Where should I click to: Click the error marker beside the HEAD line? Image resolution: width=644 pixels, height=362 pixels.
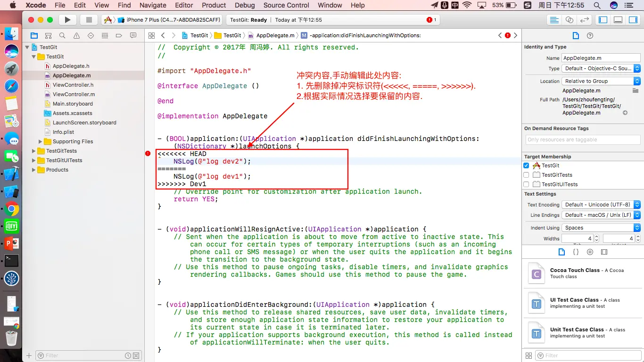tap(148, 154)
